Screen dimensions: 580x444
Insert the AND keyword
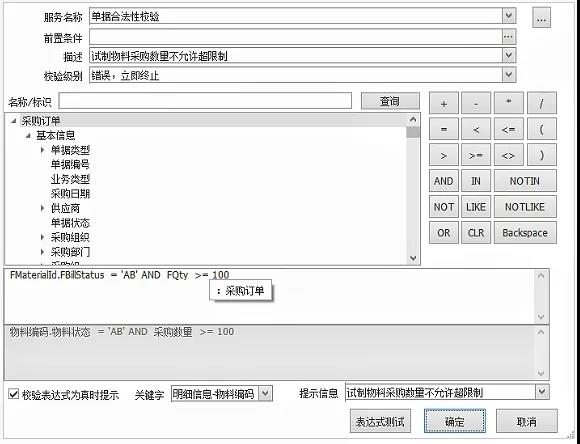click(444, 181)
